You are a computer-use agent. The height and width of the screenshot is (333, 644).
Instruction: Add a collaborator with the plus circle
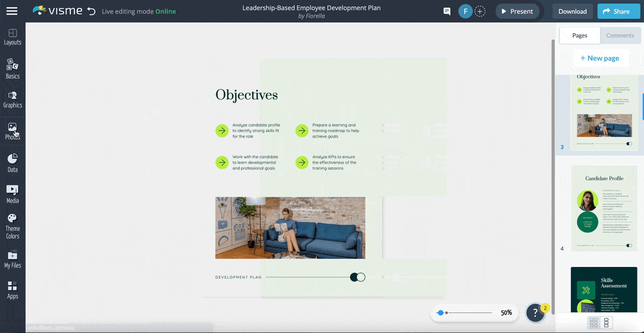coord(480,11)
